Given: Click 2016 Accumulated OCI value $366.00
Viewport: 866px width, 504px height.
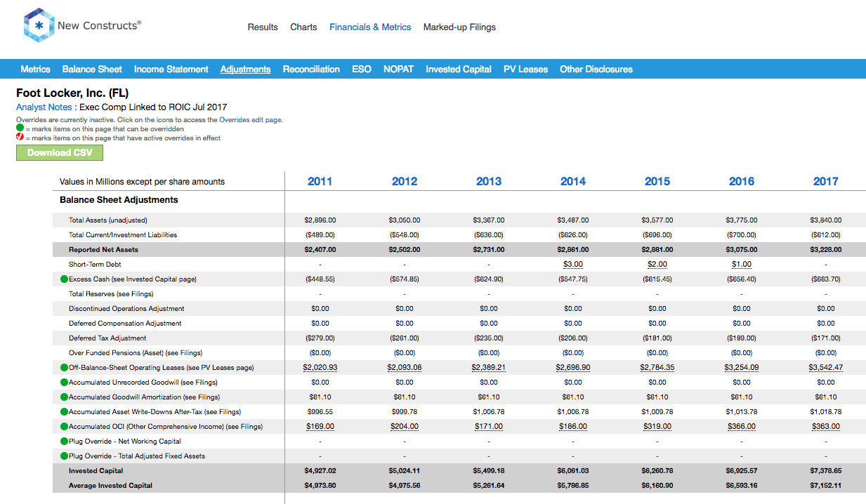Looking at the screenshot, I should pyautogui.click(x=742, y=427).
